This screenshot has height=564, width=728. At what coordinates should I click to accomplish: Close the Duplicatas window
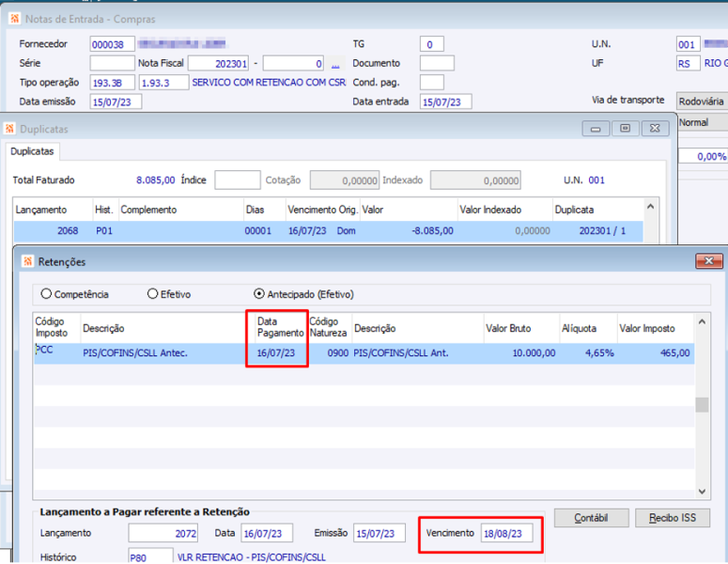tap(655, 129)
